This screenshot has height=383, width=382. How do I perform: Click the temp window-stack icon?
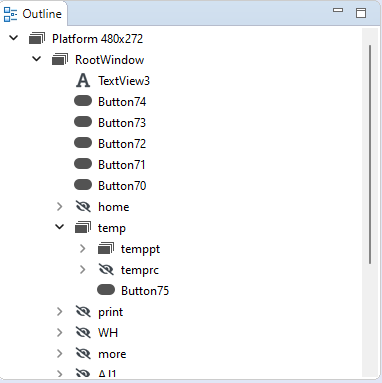click(x=83, y=227)
